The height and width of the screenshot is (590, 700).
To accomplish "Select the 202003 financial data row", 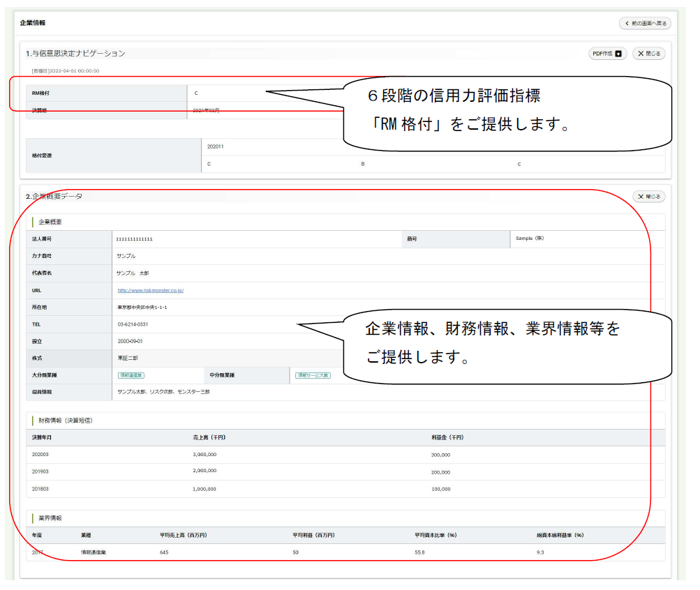I will (40, 455).
